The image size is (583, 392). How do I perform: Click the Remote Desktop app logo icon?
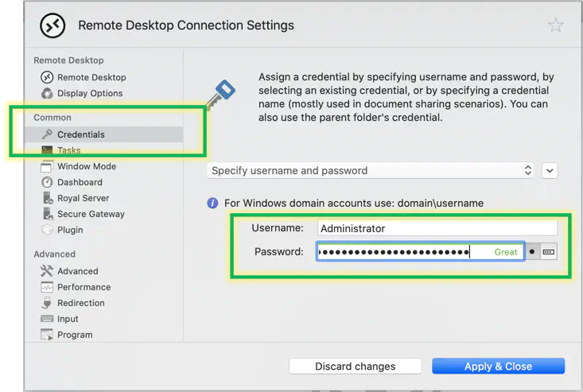52,25
